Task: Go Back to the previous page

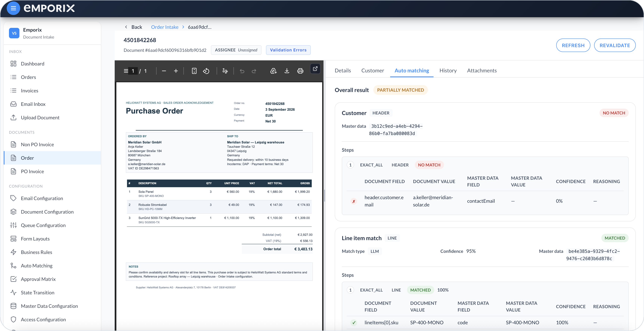Action: (x=134, y=27)
